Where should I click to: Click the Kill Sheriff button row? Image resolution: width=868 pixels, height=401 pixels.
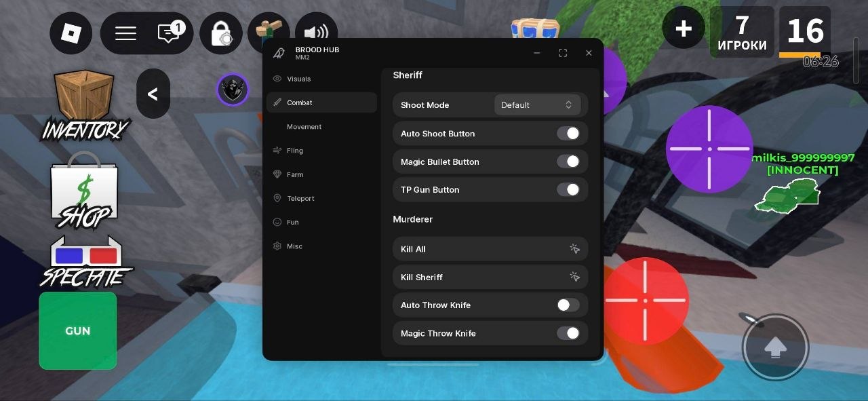[490, 277]
